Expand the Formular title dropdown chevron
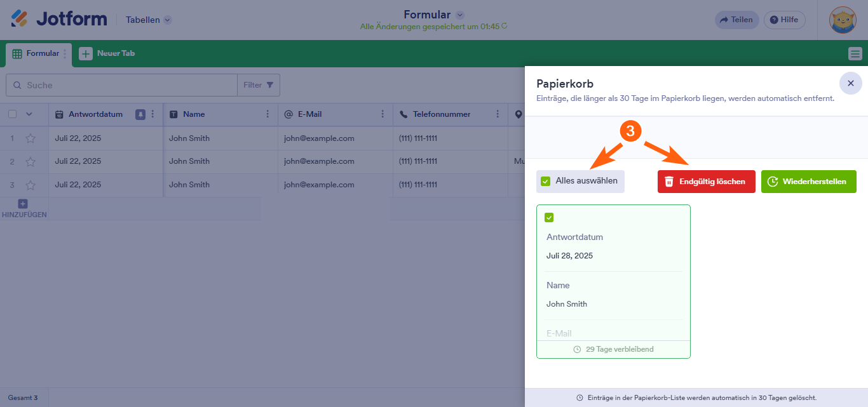The image size is (868, 407). [x=460, y=15]
